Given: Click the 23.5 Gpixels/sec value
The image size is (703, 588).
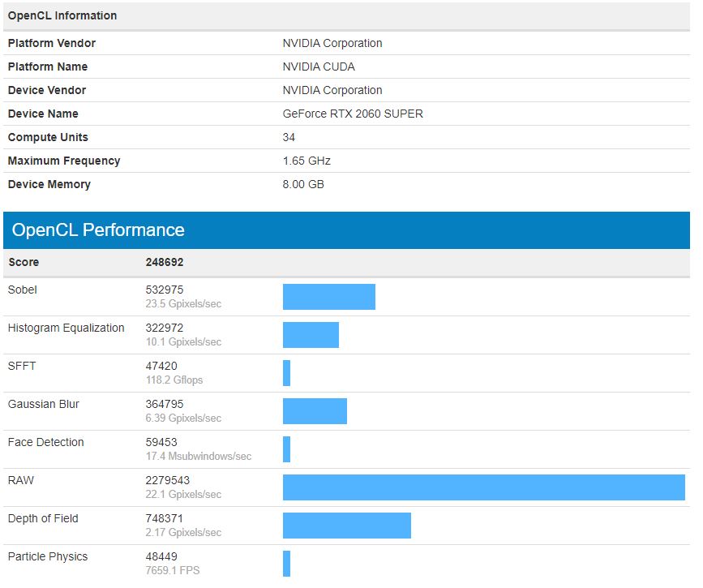Looking at the screenshot, I should click(183, 303).
